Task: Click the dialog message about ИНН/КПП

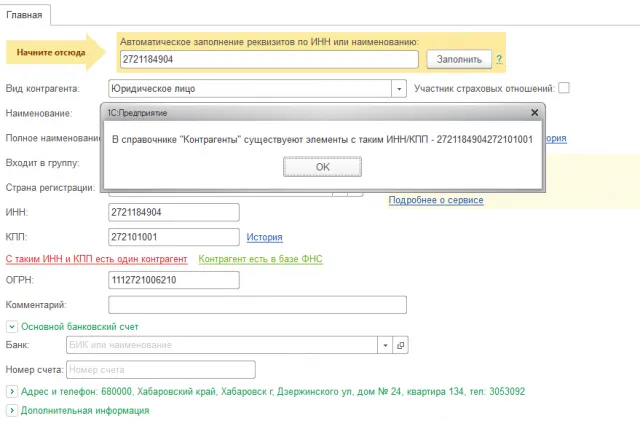Action: [x=322, y=140]
